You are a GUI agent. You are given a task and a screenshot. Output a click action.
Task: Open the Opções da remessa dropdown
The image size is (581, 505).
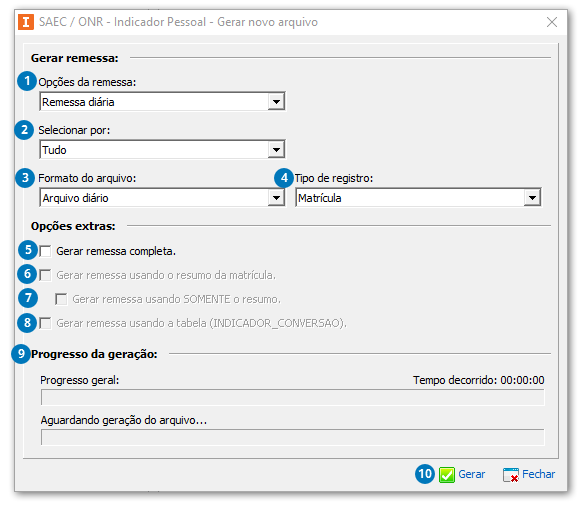tap(162, 102)
